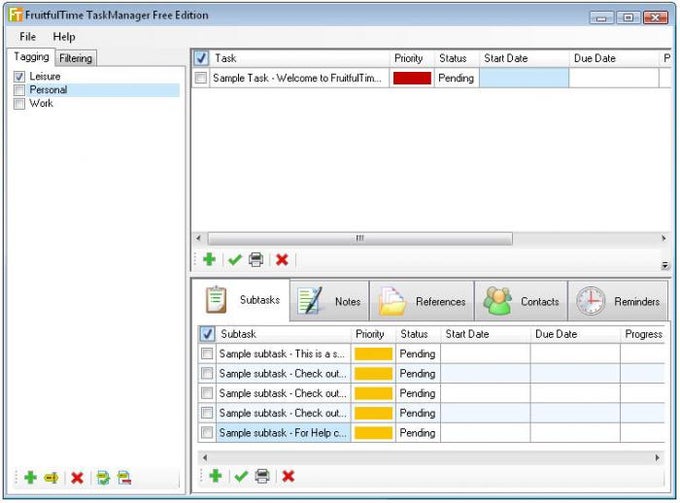Click the Sample Task Start Date cell
Image resolution: width=680 pixels, height=503 pixels.
(x=524, y=78)
